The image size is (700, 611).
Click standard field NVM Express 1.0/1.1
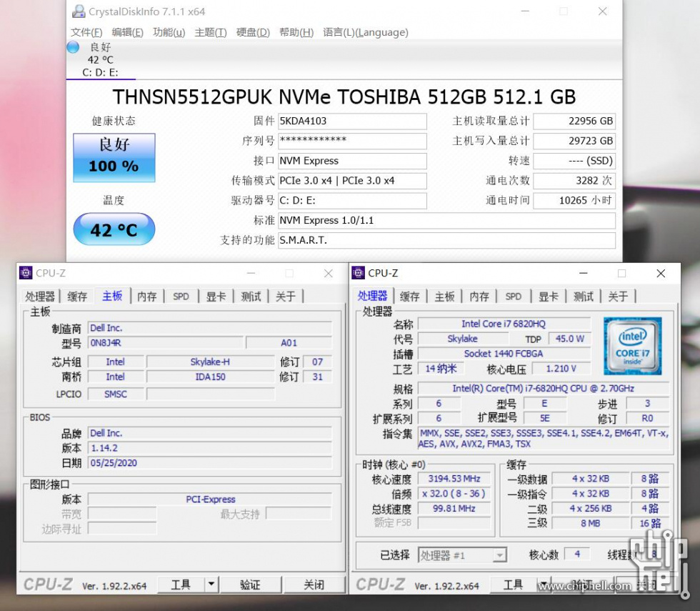click(x=447, y=220)
